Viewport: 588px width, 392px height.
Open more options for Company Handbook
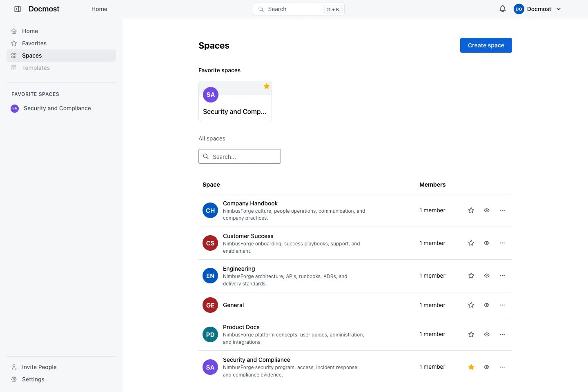502,210
